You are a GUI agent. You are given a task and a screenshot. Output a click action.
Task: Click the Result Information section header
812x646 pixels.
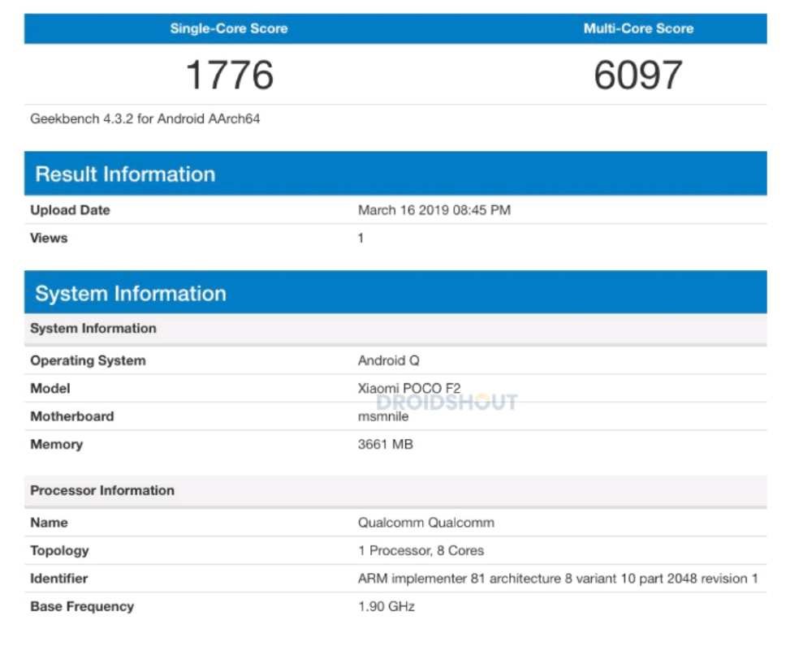pyautogui.click(x=395, y=174)
